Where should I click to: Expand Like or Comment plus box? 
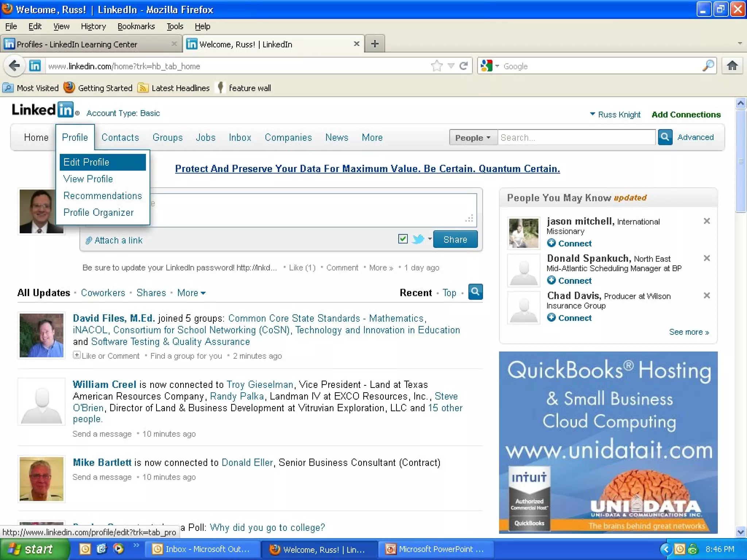76,355
